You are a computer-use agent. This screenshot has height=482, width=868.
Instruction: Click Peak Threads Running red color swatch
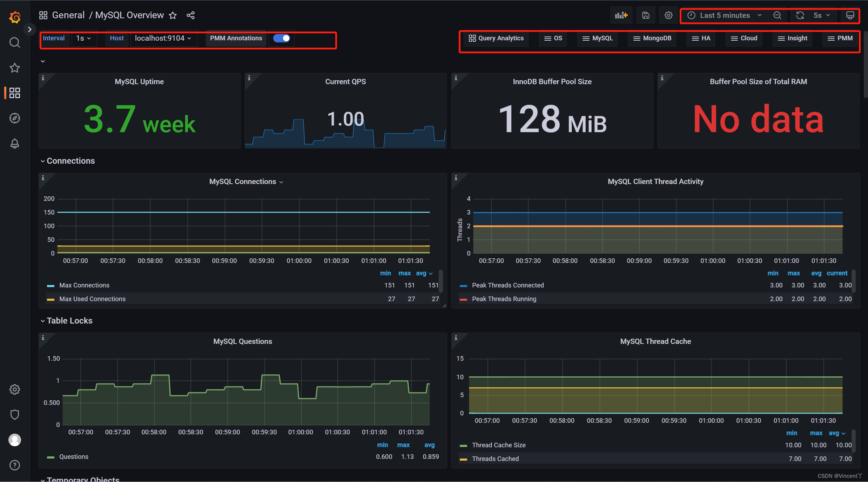[x=463, y=300]
